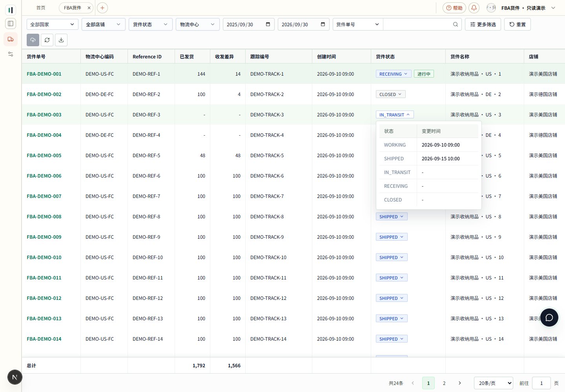The width and height of the screenshot is (565, 392).
Task: Open the 全部店铺 store dropdown
Action: point(104,24)
